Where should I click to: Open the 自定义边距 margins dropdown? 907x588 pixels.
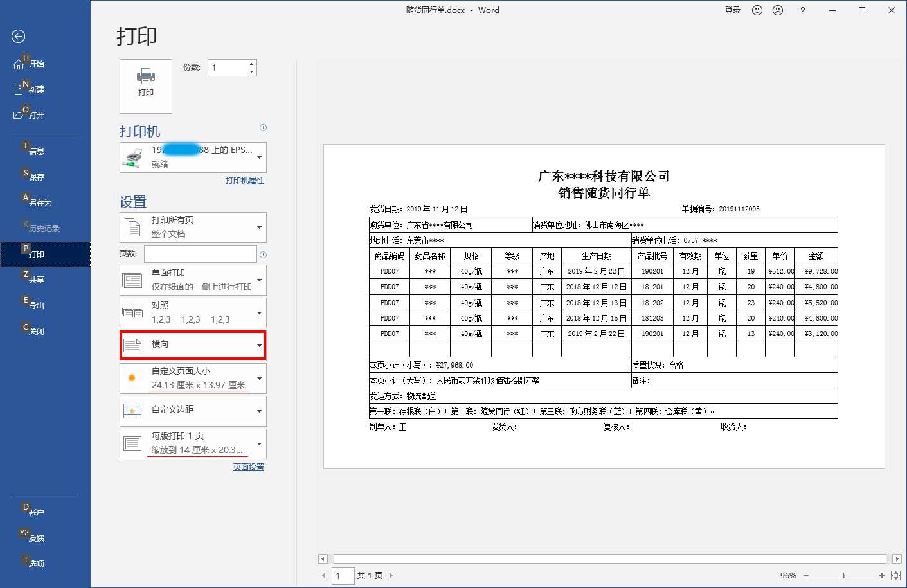tap(193, 411)
